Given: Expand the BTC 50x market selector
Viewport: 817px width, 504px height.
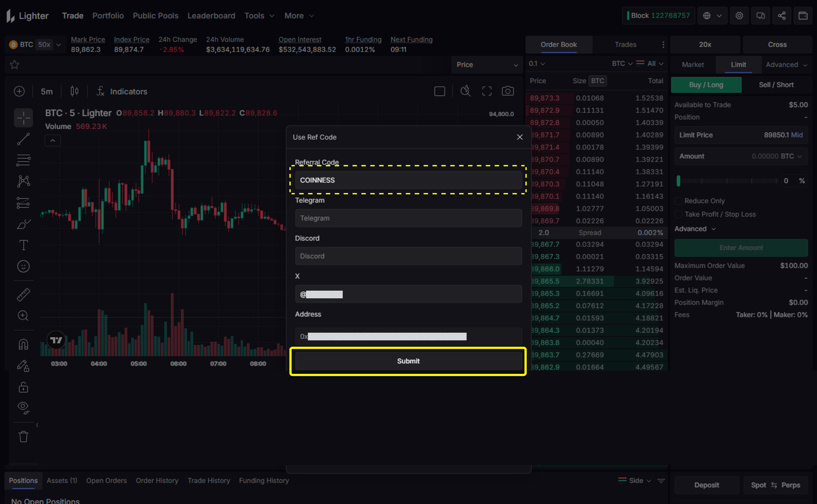Looking at the screenshot, I should click(35, 45).
